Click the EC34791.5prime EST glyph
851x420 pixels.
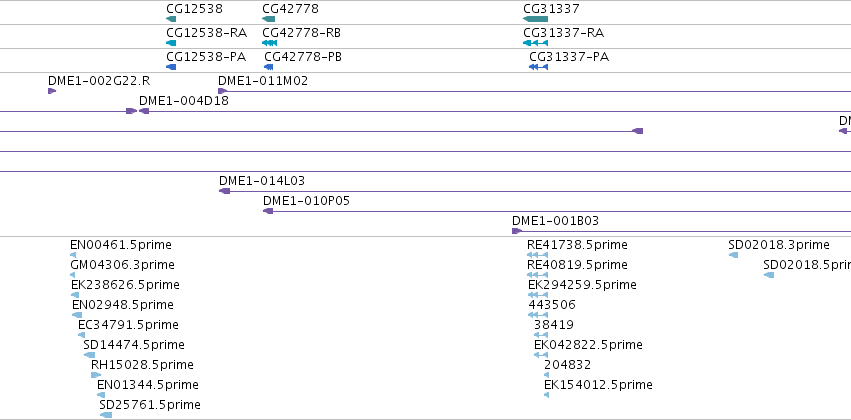click(81, 335)
